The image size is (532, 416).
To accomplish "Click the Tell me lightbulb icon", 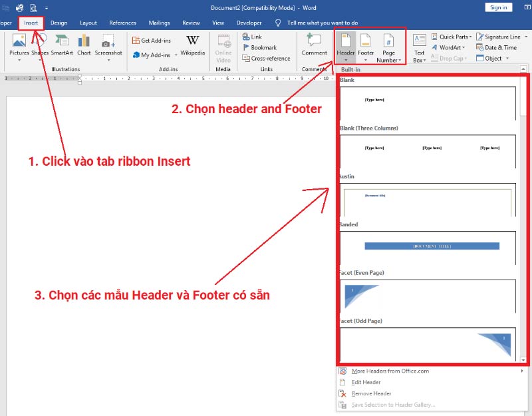I will pos(278,23).
